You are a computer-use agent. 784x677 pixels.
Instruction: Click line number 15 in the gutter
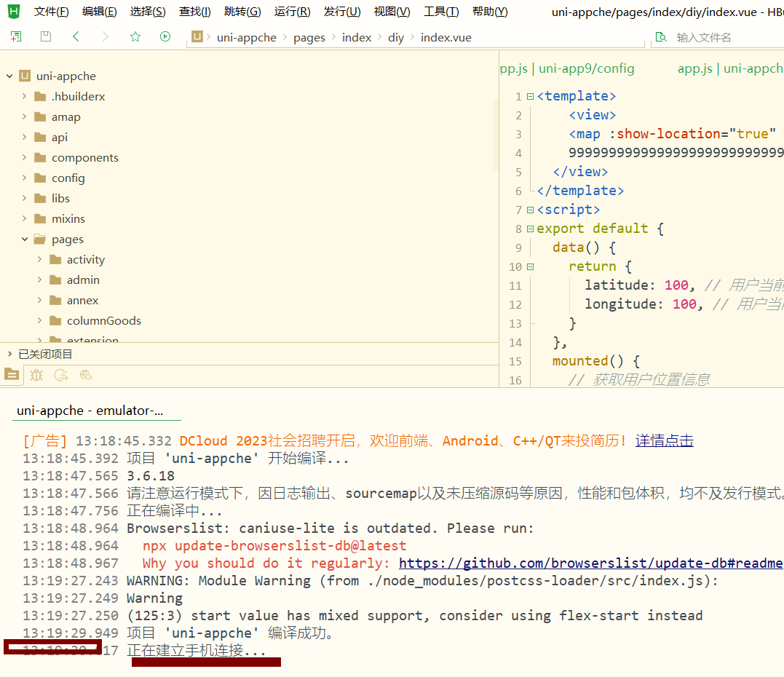(x=515, y=362)
